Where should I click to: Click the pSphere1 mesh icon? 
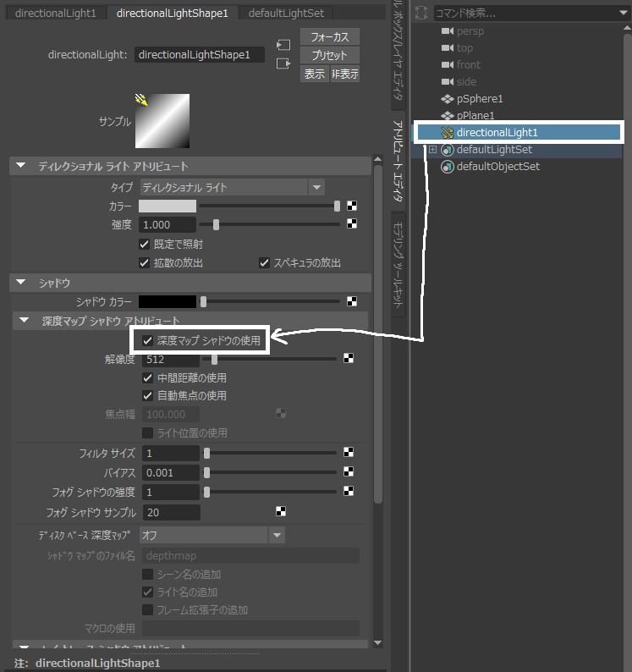coord(448,99)
